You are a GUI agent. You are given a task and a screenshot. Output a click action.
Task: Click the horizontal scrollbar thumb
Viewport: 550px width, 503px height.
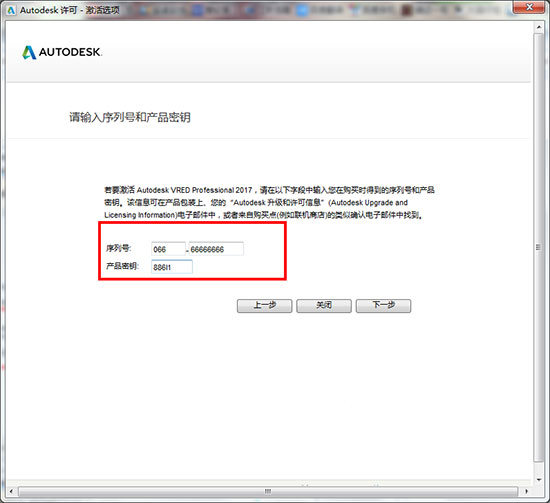[x=268, y=491]
